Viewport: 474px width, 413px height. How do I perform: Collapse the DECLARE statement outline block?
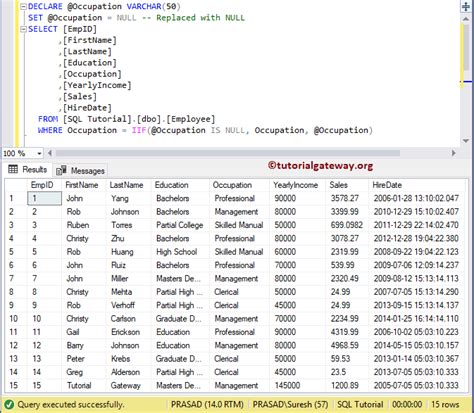pos(23,7)
